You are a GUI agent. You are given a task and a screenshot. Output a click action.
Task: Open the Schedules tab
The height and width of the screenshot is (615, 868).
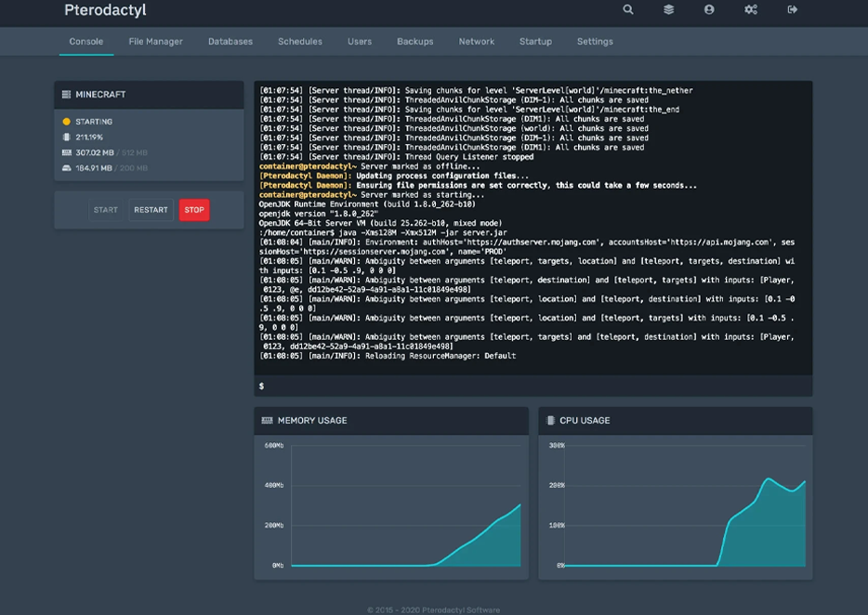pyautogui.click(x=300, y=42)
